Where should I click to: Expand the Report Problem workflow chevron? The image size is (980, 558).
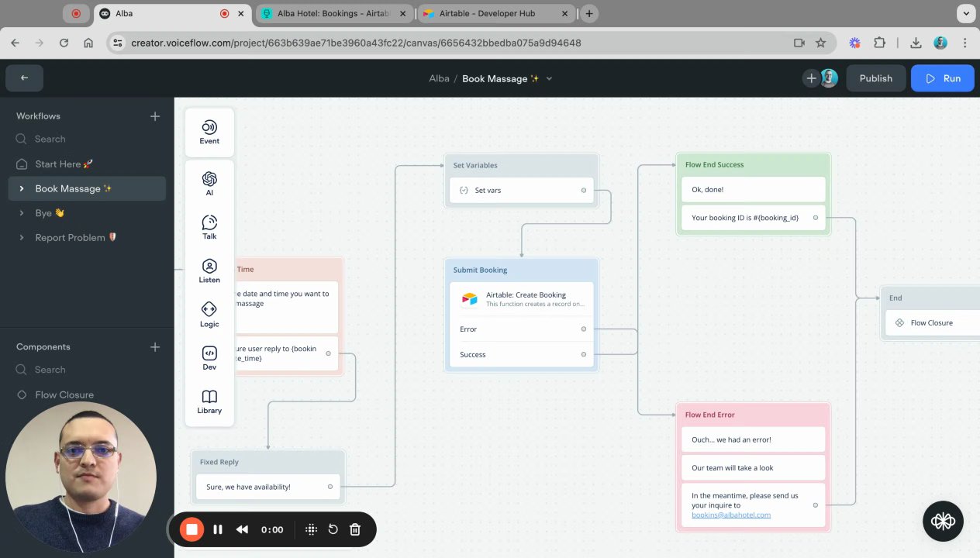pos(22,238)
